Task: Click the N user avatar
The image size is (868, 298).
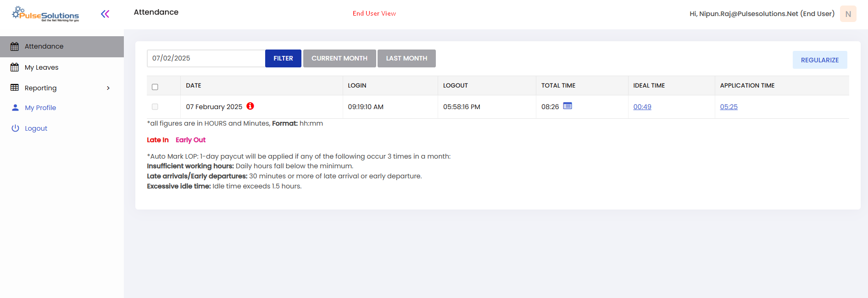Action: [848, 14]
